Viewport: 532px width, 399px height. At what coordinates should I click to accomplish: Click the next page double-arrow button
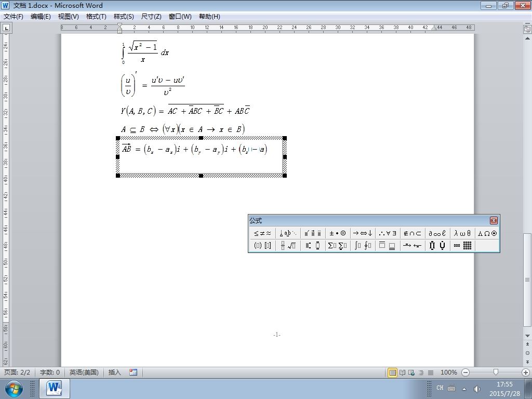point(527,362)
